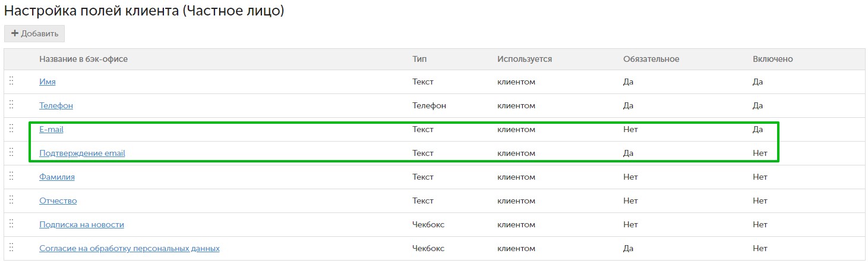Open the Телефон field settings

[x=56, y=105]
